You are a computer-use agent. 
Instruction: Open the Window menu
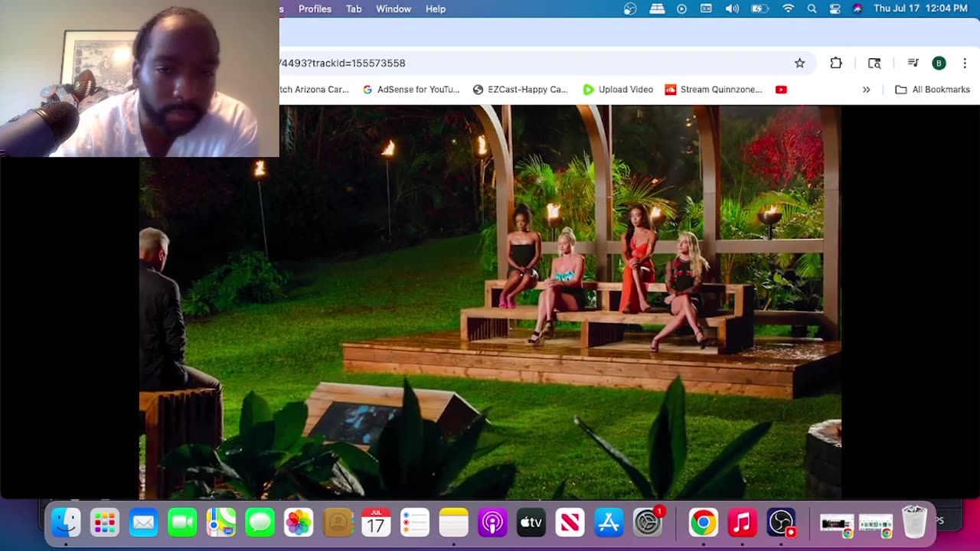click(x=394, y=9)
